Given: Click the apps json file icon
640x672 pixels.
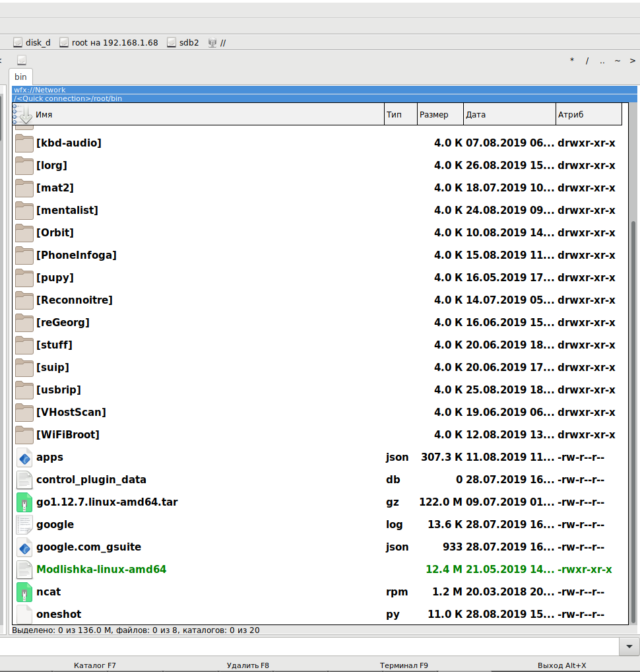Looking at the screenshot, I should point(24,457).
